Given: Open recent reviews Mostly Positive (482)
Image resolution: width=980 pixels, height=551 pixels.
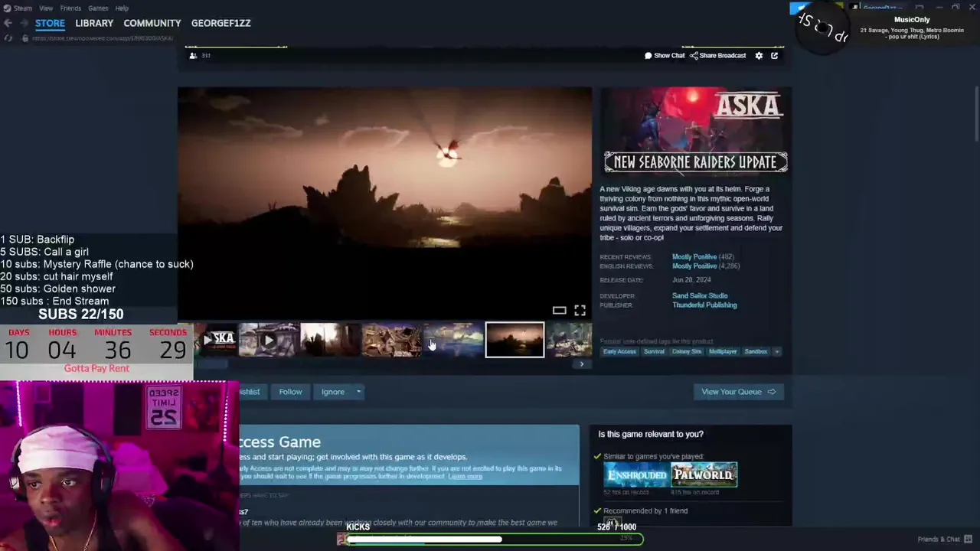Looking at the screenshot, I should [702, 256].
